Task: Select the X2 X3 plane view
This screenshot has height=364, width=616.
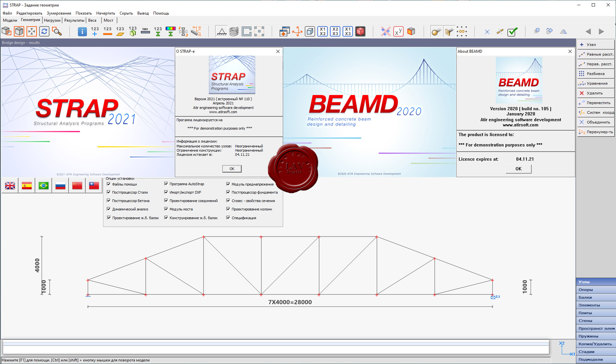Action: [x=335, y=31]
